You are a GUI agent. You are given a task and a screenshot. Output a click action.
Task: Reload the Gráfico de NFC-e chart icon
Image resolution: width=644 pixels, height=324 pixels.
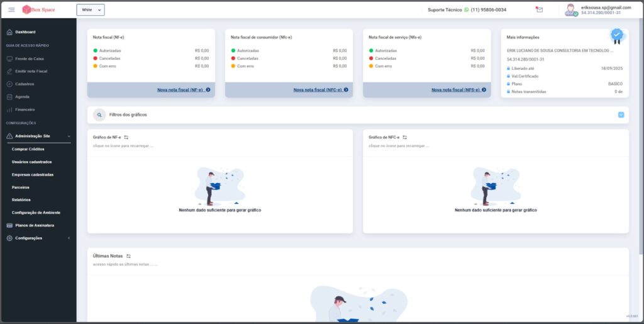404,137
